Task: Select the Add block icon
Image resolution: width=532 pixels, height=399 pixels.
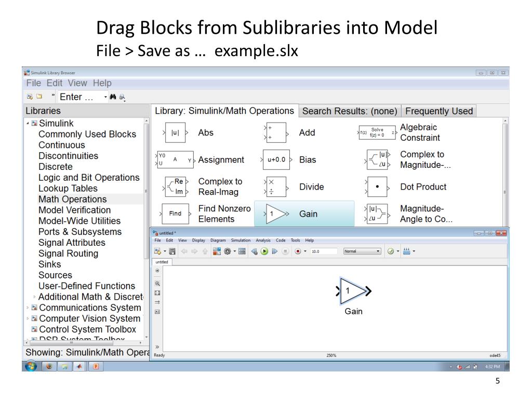Action: pyautogui.click(x=276, y=132)
